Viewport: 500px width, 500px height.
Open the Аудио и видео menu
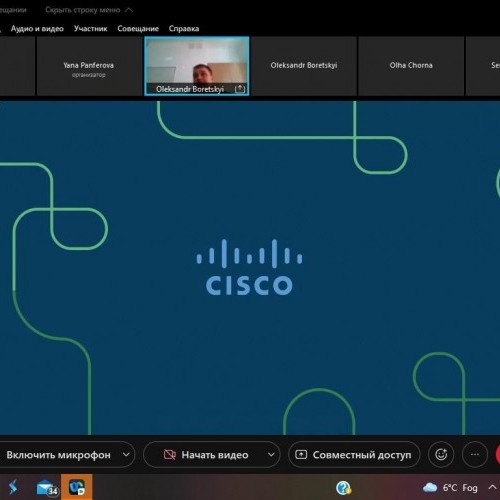(37, 29)
